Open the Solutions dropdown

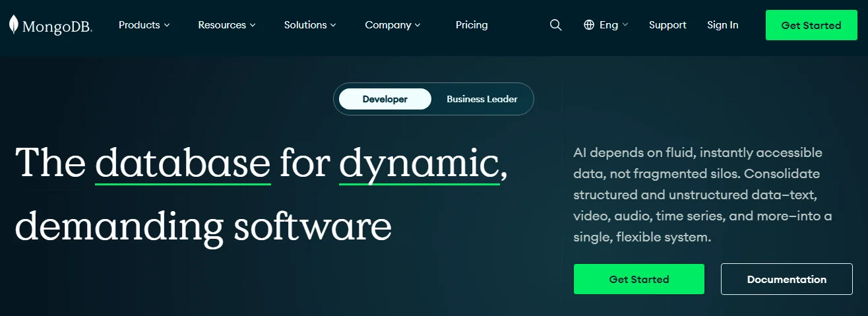tap(310, 25)
